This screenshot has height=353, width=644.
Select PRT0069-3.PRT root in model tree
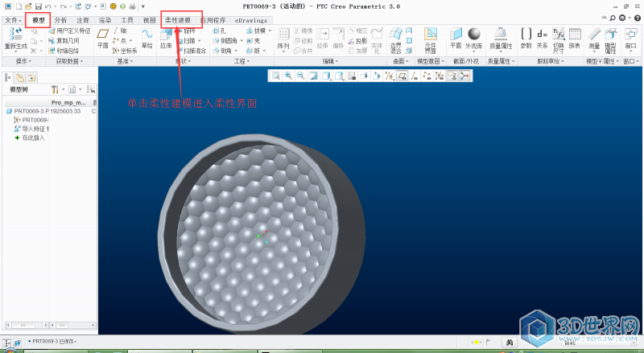click(27, 111)
